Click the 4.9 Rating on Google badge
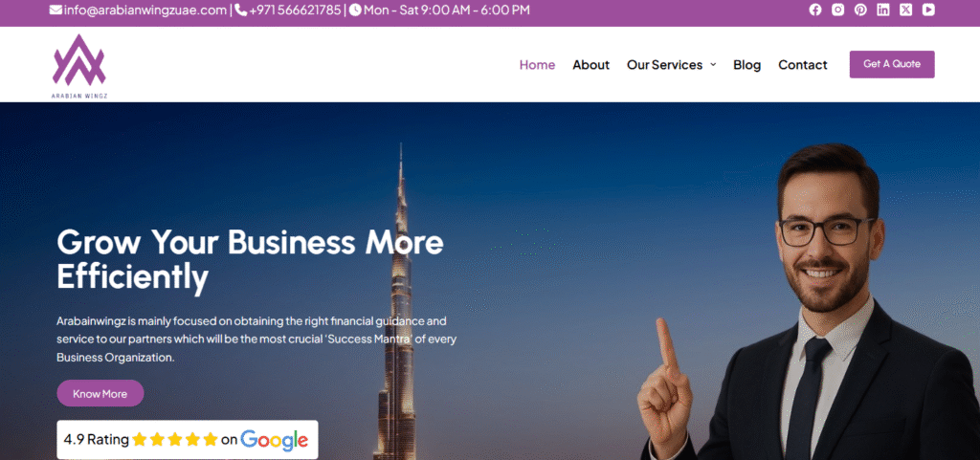Screen dimensions: 980x460 coord(188,439)
